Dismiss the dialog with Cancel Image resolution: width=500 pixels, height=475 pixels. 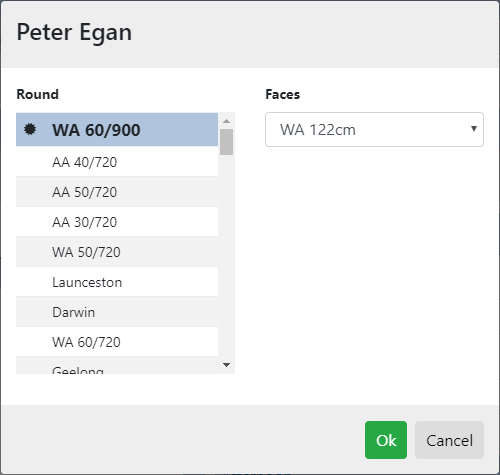(x=449, y=440)
